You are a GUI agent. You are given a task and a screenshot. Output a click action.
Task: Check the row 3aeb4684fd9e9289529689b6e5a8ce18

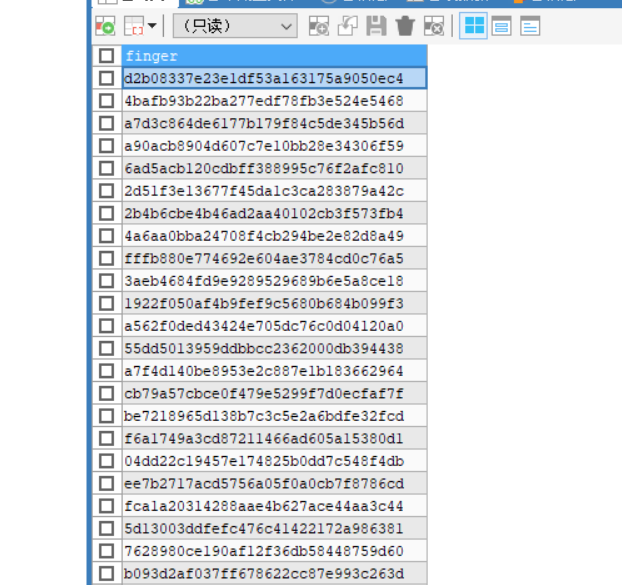(106, 281)
